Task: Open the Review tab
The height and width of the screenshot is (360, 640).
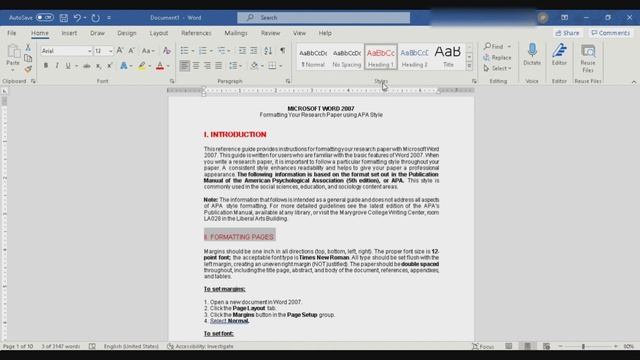Action: [271, 33]
